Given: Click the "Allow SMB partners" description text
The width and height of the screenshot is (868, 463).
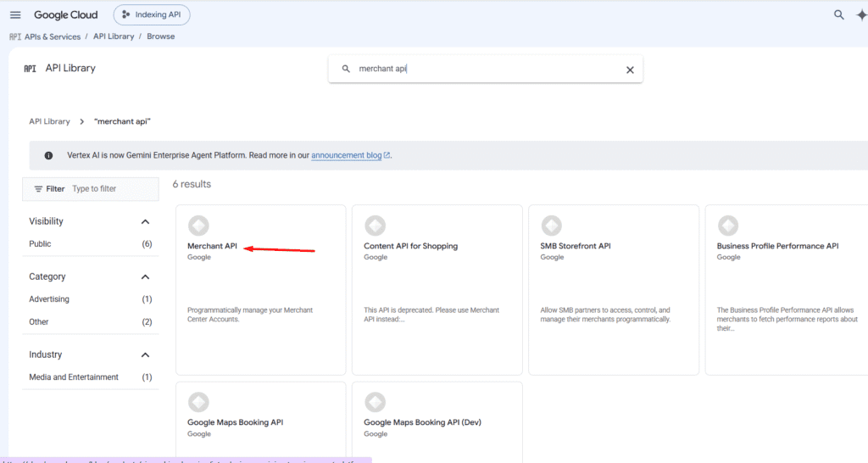Looking at the screenshot, I should (605, 315).
